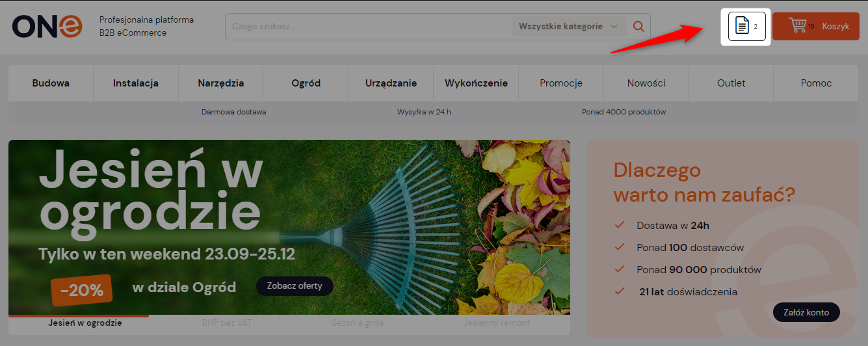This screenshot has height=346, width=868.
Task: Click the Ponad 4000 produktów text
Action: pos(624,112)
